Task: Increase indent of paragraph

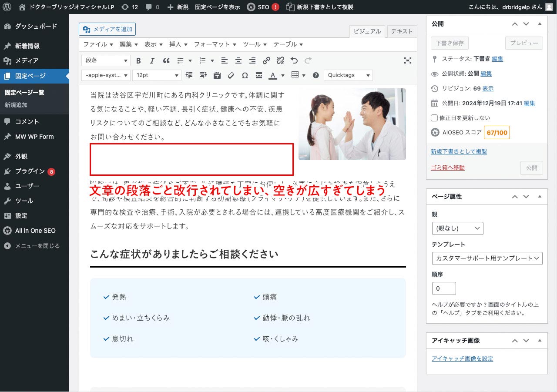Action: point(203,75)
